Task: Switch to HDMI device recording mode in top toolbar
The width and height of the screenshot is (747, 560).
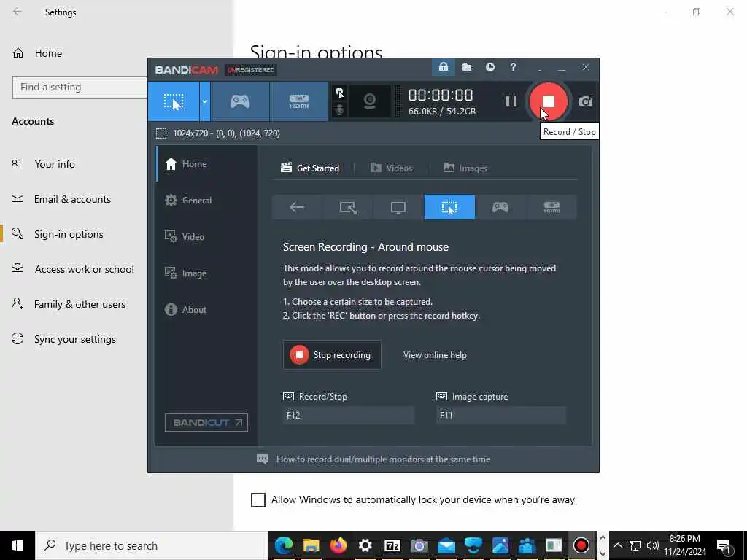Action: pyautogui.click(x=298, y=101)
